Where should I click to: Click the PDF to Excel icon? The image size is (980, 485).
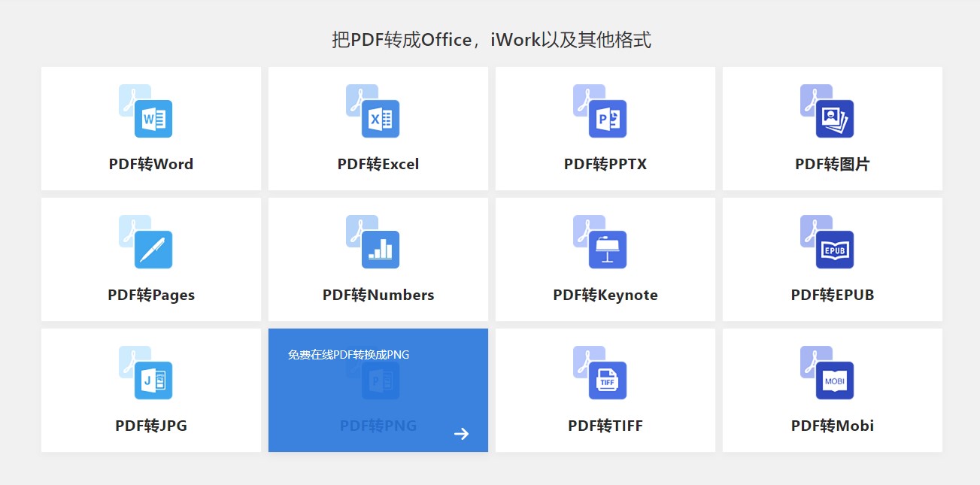tap(373, 111)
